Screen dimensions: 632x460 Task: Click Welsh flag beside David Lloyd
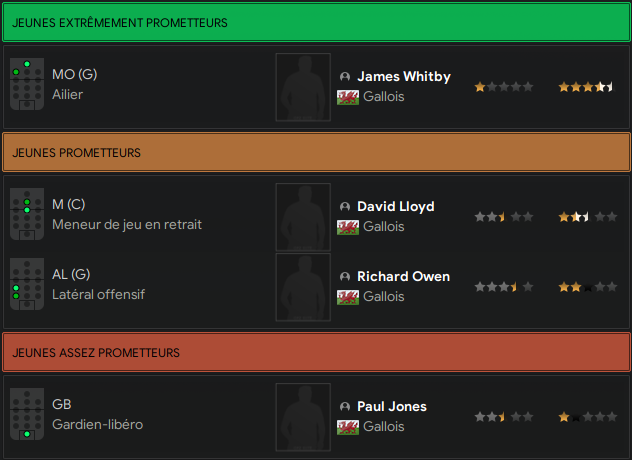coord(348,227)
